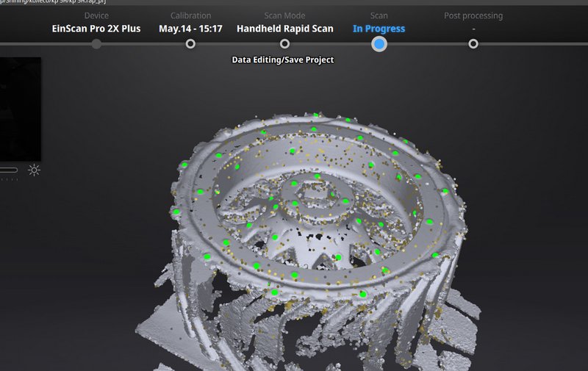Switch to the Post processing heading
Image resolution: width=588 pixels, height=371 pixels.
tap(473, 15)
